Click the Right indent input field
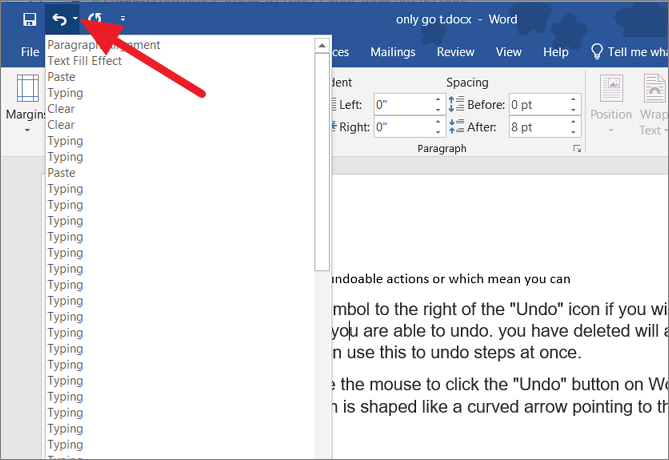Image resolution: width=669 pixels, height=460 pixels. coord(404,127)
